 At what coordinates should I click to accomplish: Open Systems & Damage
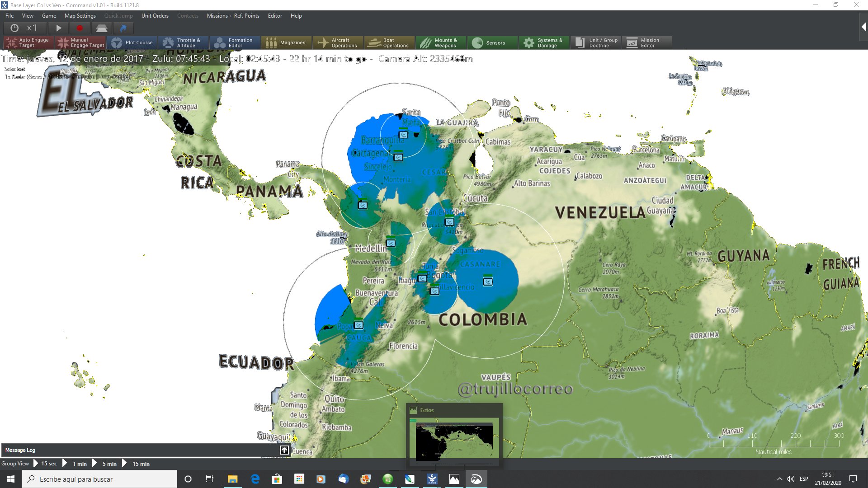pos(544,42)
